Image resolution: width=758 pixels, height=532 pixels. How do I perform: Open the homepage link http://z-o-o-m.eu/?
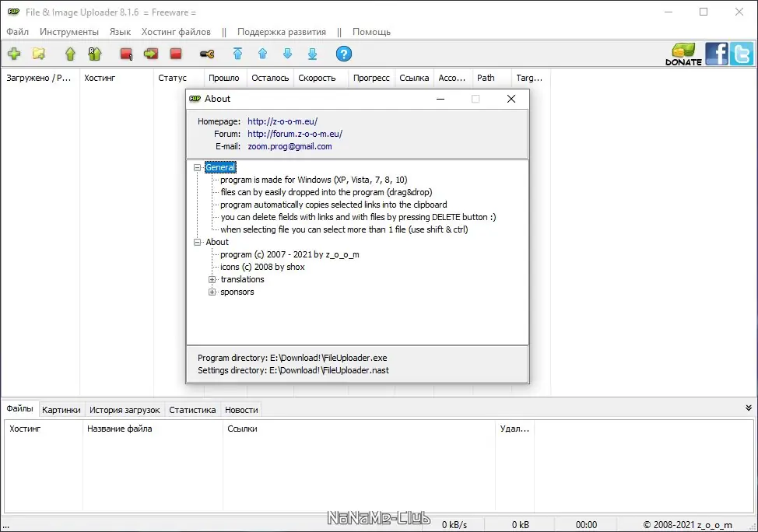point(282,121)
